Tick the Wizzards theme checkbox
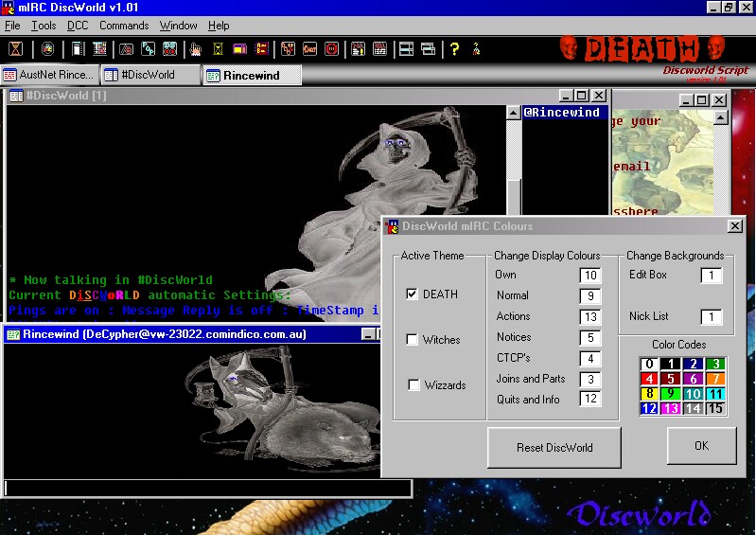This screenshot has height=535, width=756. 412,385
